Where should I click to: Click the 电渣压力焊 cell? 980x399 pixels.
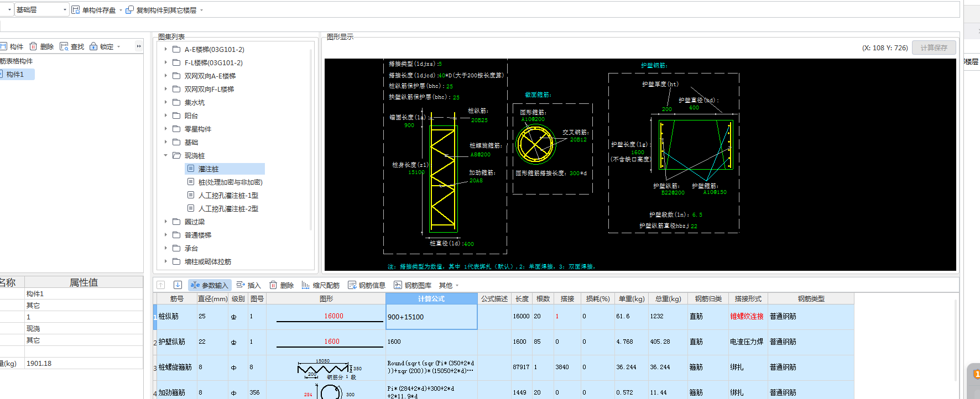pyautogui.click(x=747, y=342)
